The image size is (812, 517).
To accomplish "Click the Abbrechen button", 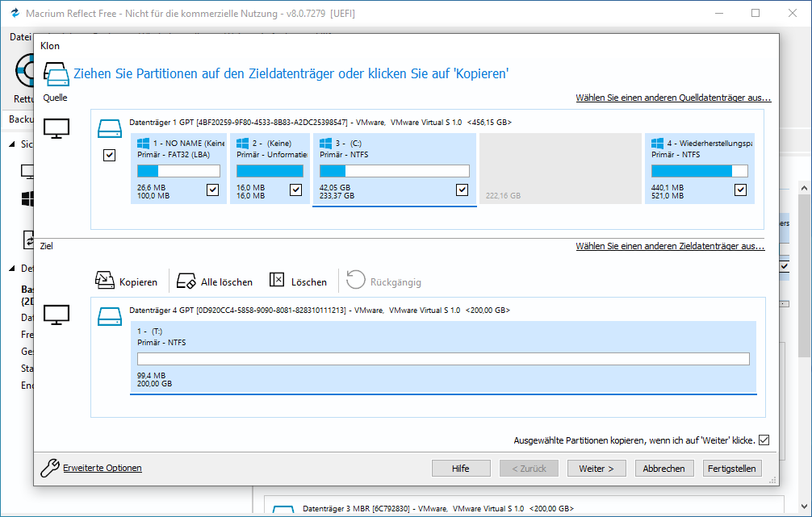I will pyautogui.click(x=664, y=469).
